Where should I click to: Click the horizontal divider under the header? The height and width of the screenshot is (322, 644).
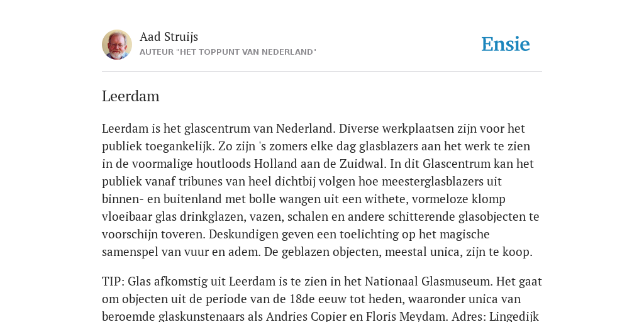coord(322,72)
